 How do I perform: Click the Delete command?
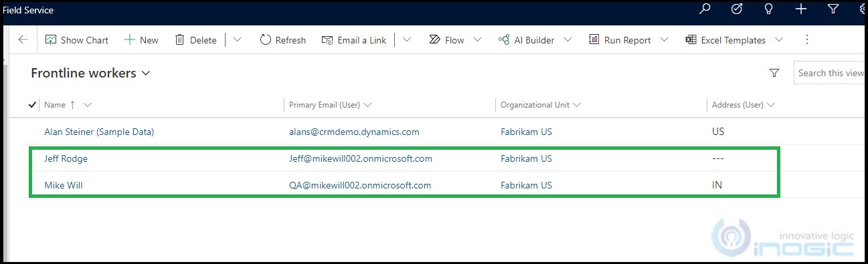pyautogui.click(x=195, y=40)
